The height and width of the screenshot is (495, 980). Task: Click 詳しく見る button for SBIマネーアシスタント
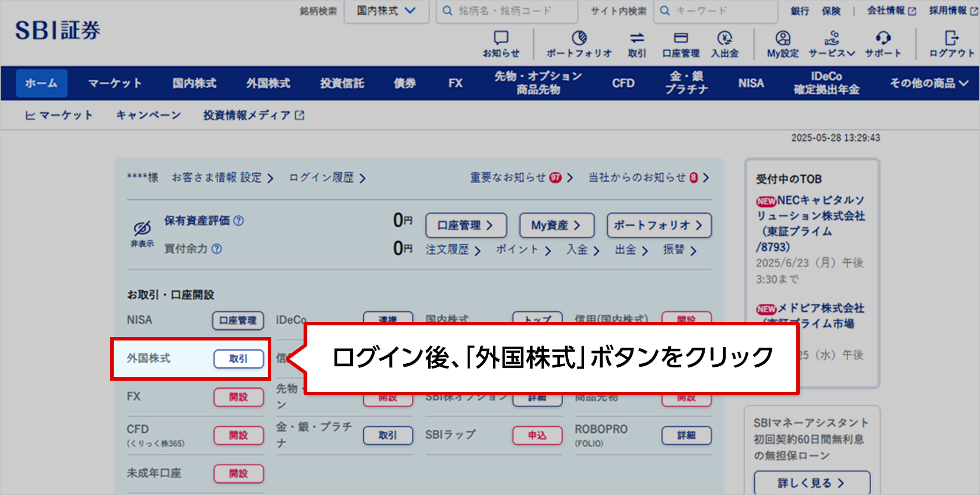[x=812, y=483]
